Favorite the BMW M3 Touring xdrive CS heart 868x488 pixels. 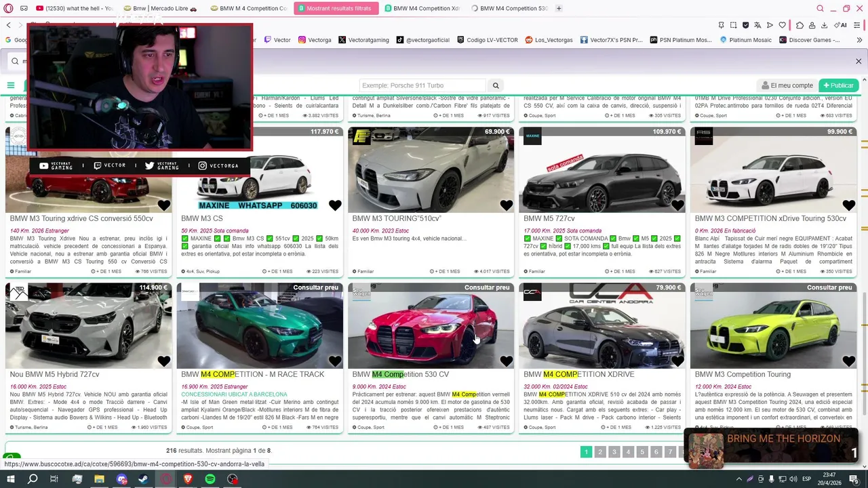pos(163,205)
